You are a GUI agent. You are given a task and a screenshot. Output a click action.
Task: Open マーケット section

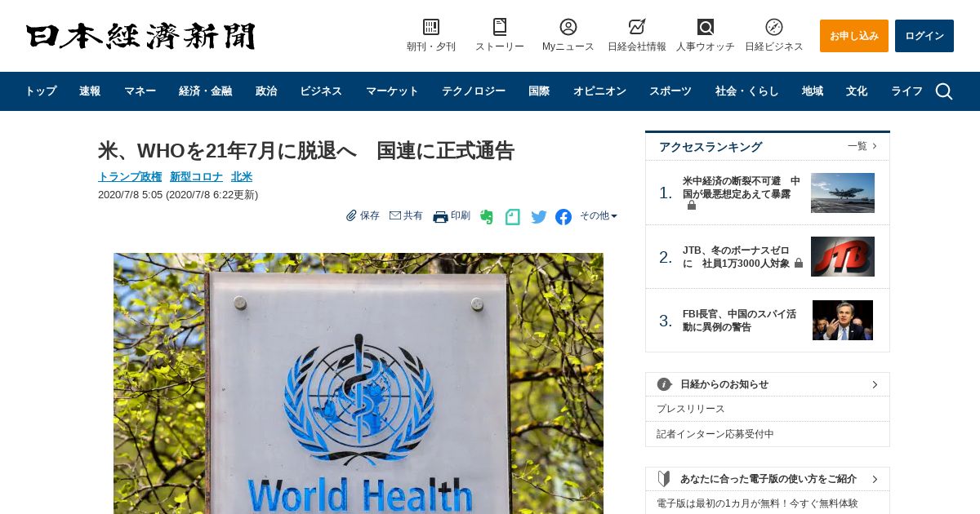pos(392,91)
